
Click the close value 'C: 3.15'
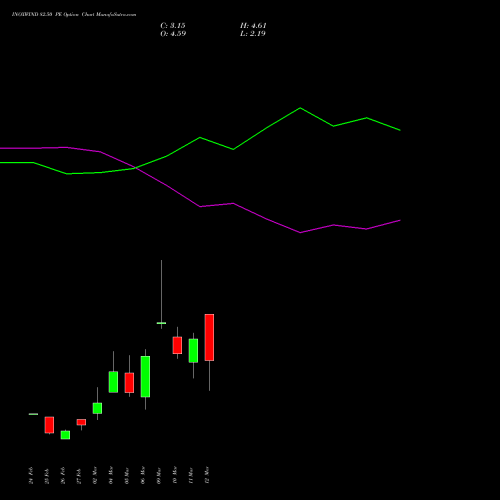[x=173, y=26]
